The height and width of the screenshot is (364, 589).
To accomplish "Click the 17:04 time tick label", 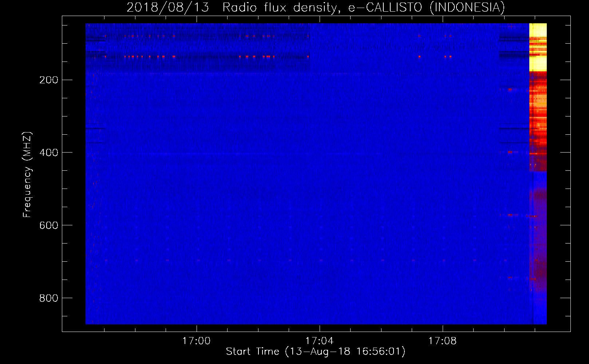I will click(x=320, y=341).
